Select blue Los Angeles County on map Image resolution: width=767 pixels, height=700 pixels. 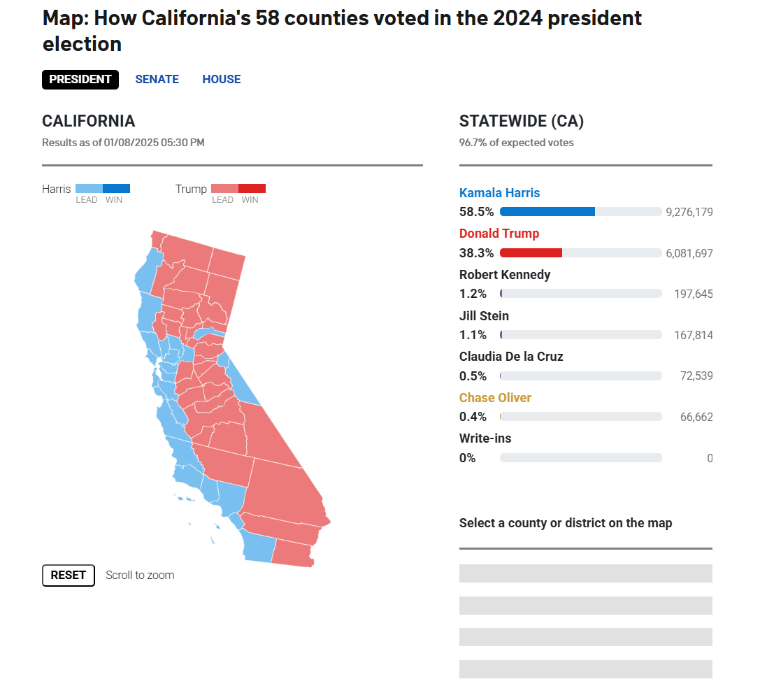click(231, 497)
